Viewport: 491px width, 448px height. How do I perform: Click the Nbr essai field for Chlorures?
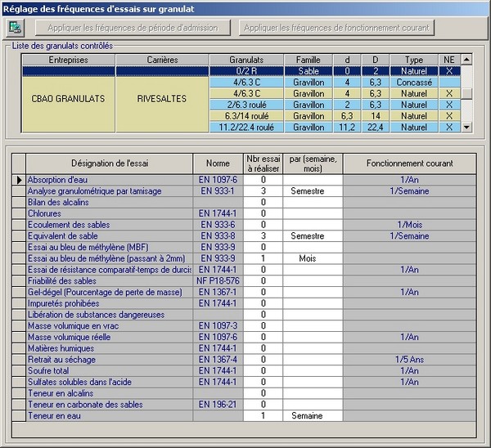tap(264, 213)
